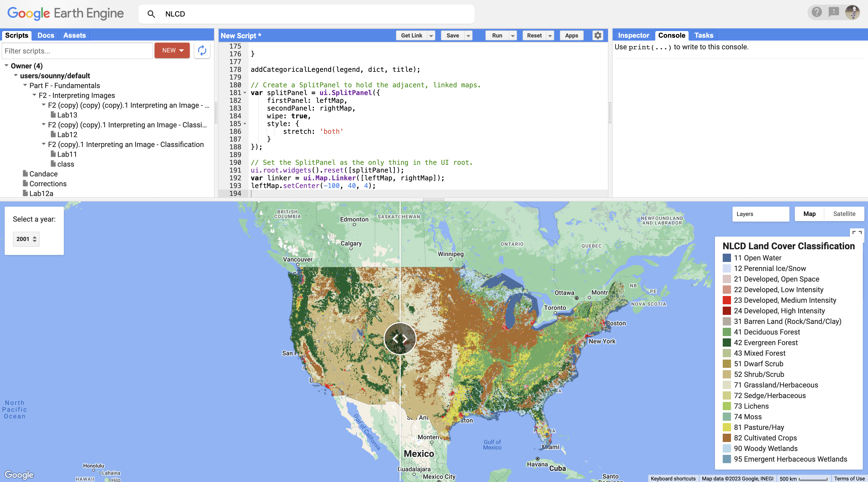Image resolution: width=868 pixels, height=482 pixels.
Task: Expand the Get Link dropdown arrow
Action: coord(431,35)
